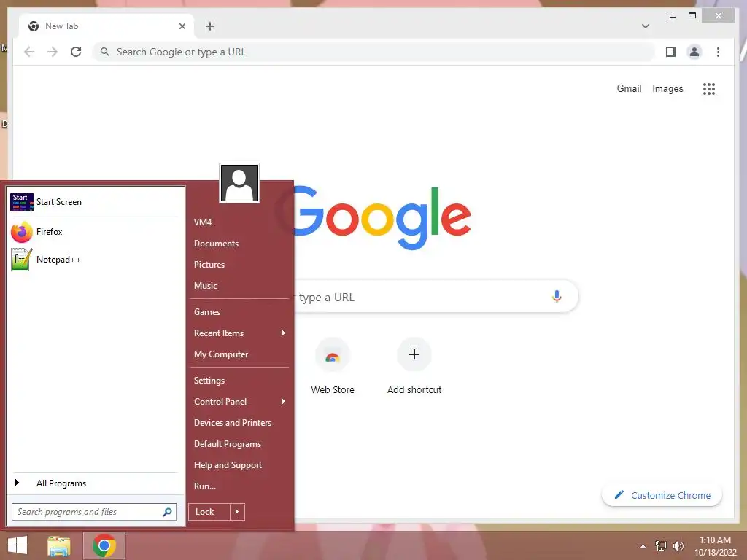
Task: Click the Lock button
Action: coord(209,512)
